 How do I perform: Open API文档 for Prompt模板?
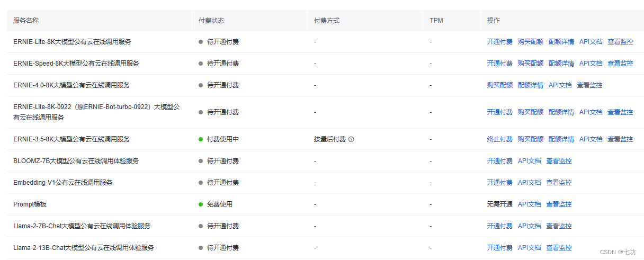click(x=530, y=204)
